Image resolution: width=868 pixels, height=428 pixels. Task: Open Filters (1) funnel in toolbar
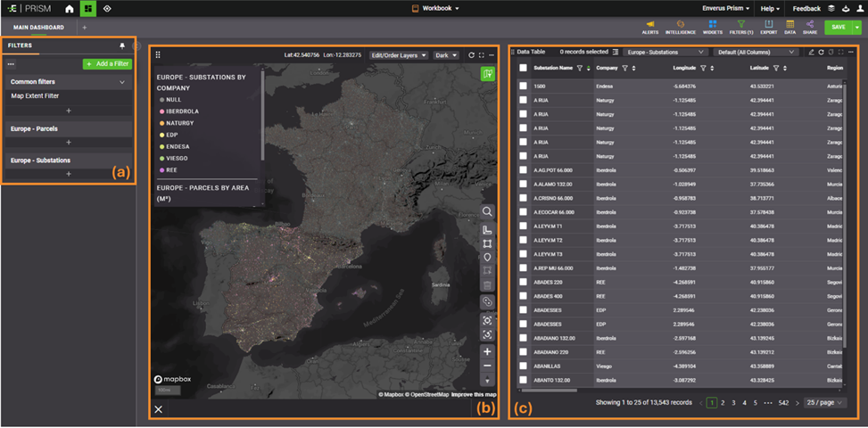[x=741, y=27]
